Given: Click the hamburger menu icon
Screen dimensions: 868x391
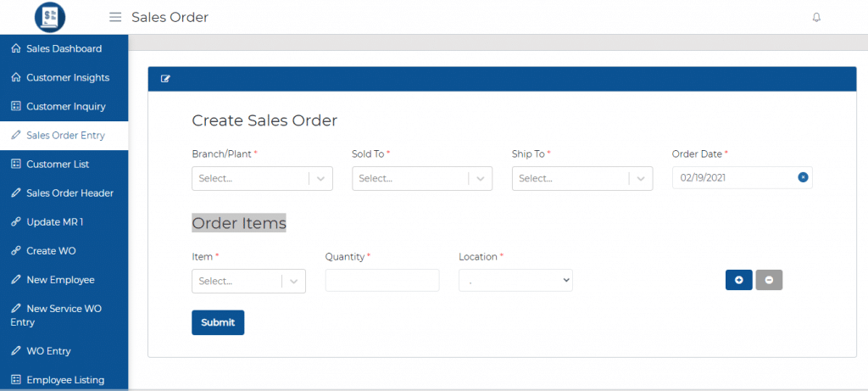Looking at the screenshot, I should [115, 17].
